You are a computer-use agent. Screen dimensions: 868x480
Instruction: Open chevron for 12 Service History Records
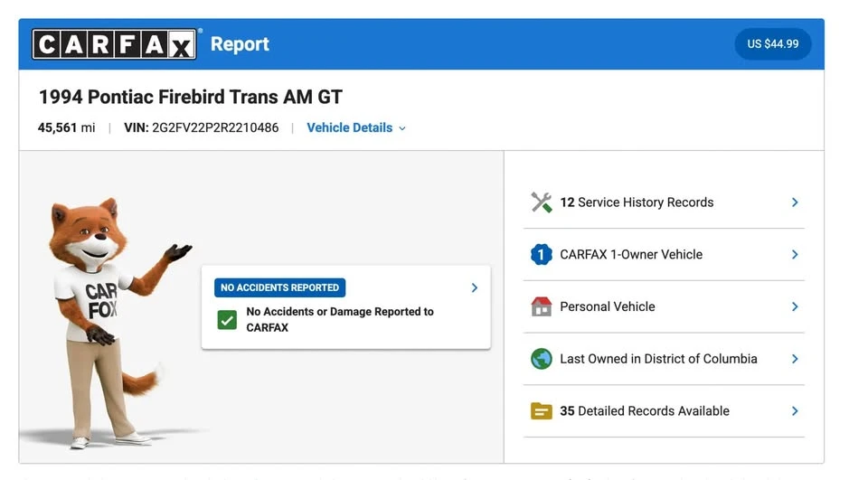(x=795, y=202)
